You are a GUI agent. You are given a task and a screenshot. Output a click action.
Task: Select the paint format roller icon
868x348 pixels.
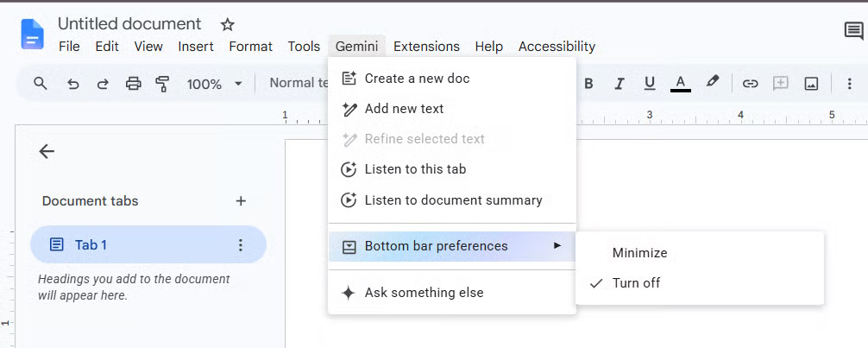point(162,85)
